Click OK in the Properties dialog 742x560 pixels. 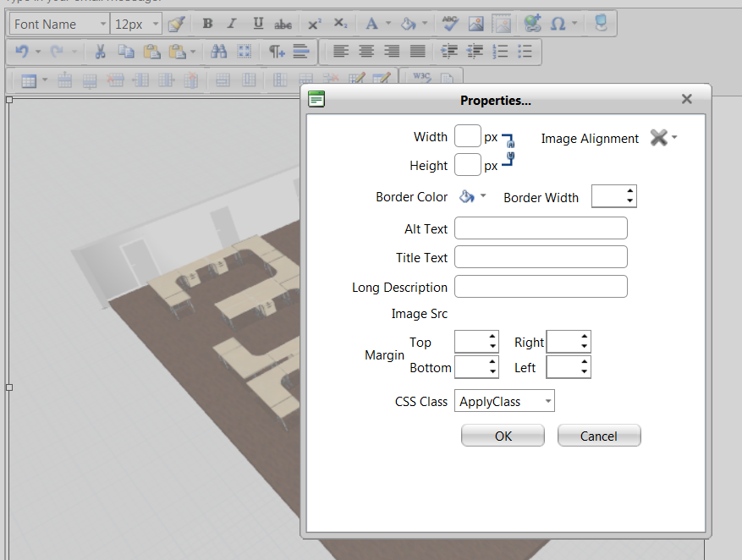503,436
